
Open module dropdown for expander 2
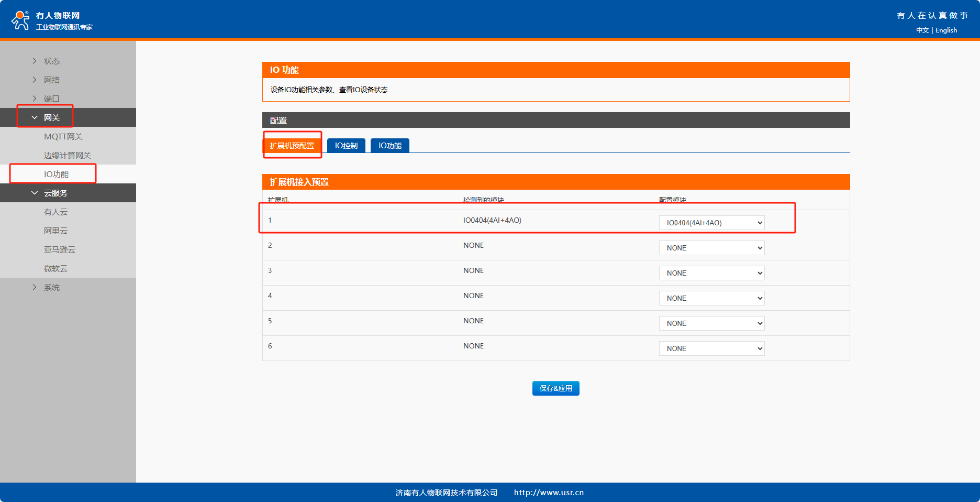[x=711, y=248]
